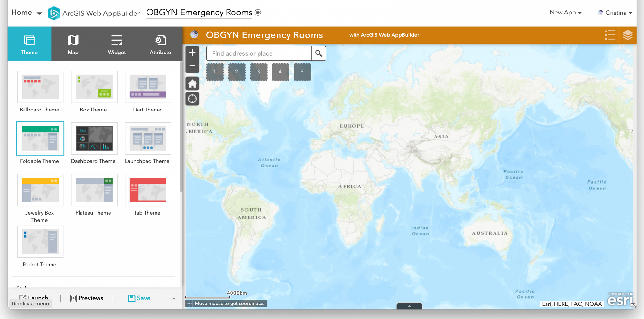This screenshot has width=644, height=319.
Task: Pick the Plateau Theme thumbnail
Action: click(x=94, y=190)
